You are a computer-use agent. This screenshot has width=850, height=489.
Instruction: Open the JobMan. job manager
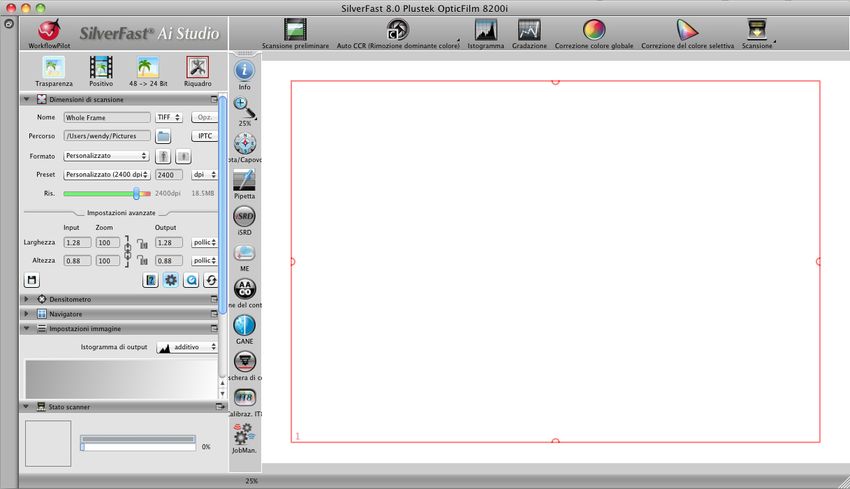tap(244, 433)
